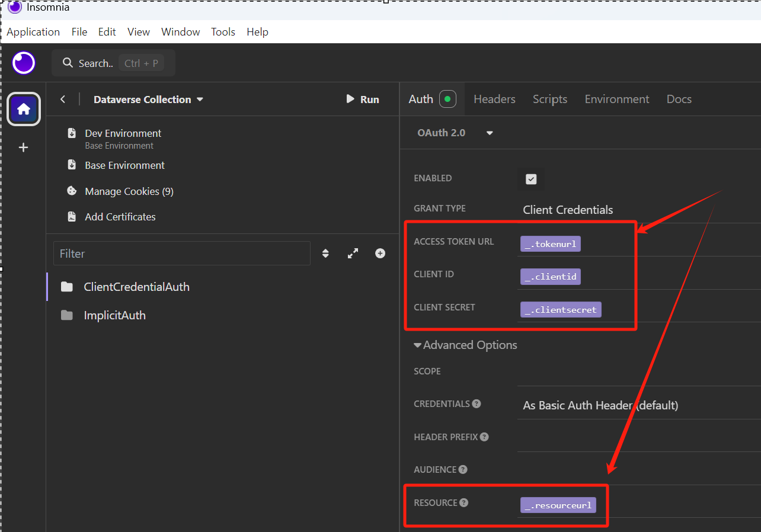Switch to the Scripts tab
This screenshot has height=532, width=761.
coord(550,99)
